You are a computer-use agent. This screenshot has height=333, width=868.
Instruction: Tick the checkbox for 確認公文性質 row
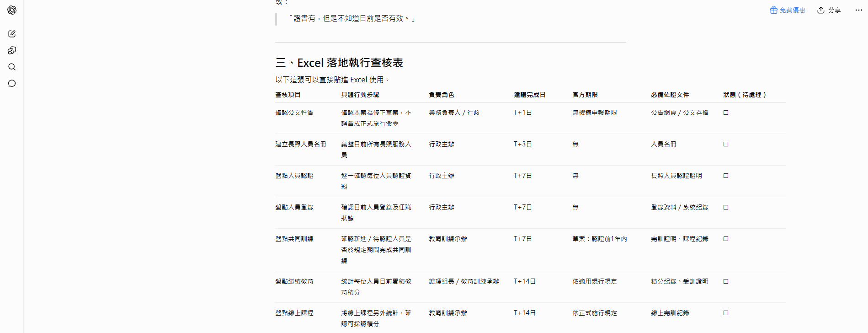pyautogui.click(x=726, y=113)
